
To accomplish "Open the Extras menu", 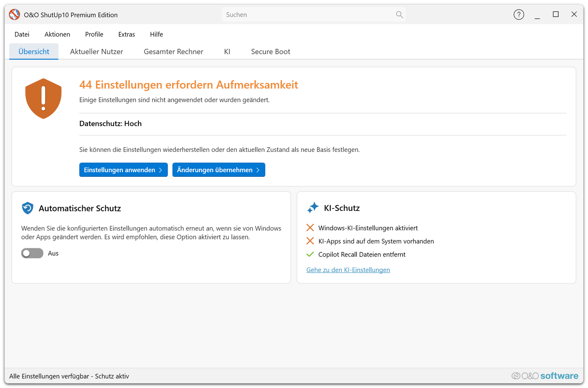I will (127, 35).
